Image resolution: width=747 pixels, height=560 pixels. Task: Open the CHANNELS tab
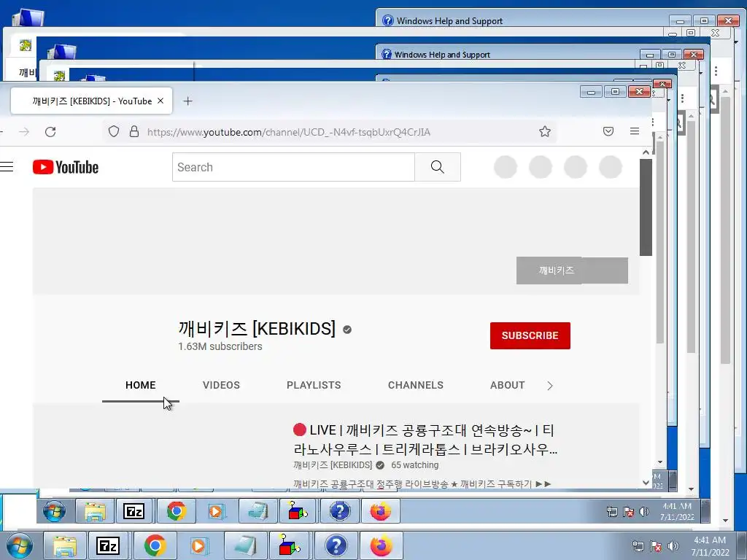[415, 385]
